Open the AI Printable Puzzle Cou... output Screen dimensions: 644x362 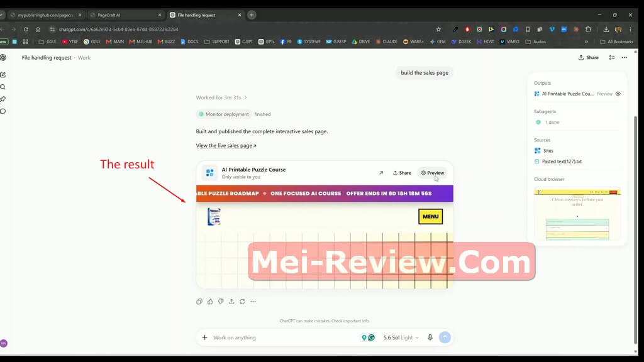(x=563, y=94)
